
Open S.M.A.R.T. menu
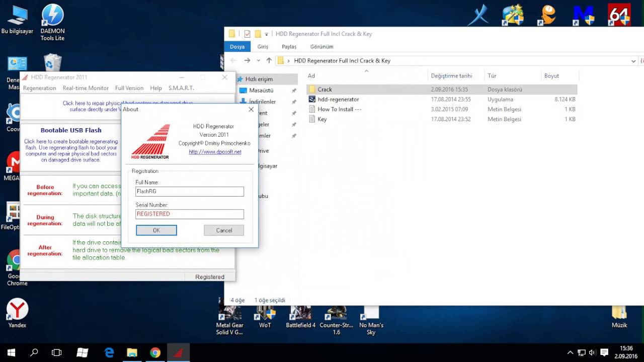[181, 88]
